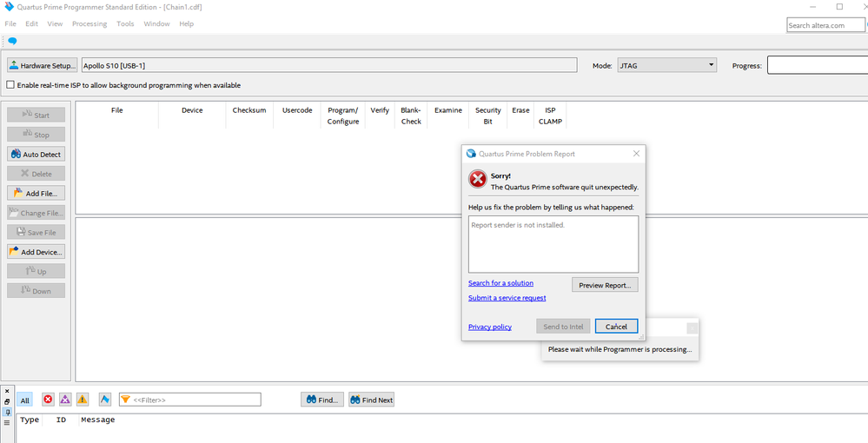Click the Erase column header

[520, 116]
